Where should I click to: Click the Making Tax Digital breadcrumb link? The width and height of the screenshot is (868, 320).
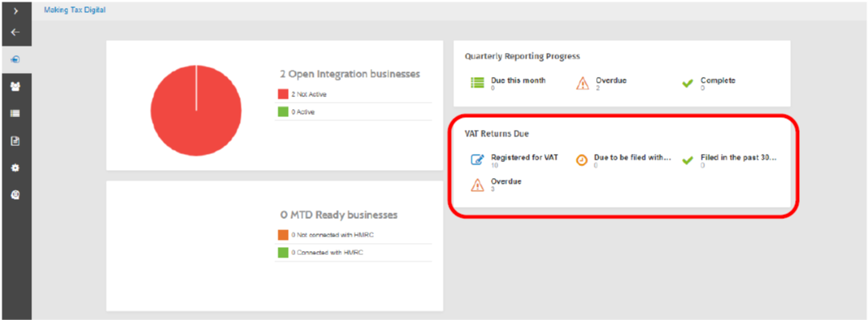click(75, 10)
